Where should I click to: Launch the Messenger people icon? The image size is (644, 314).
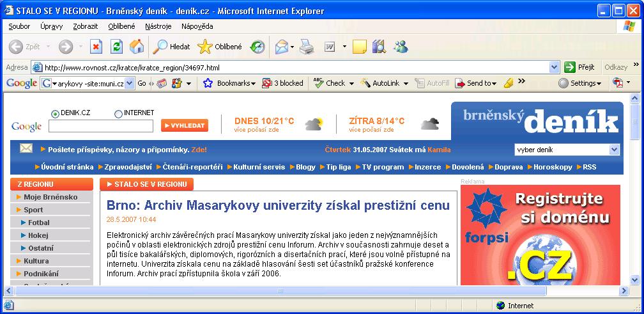(x=401, y=47)
